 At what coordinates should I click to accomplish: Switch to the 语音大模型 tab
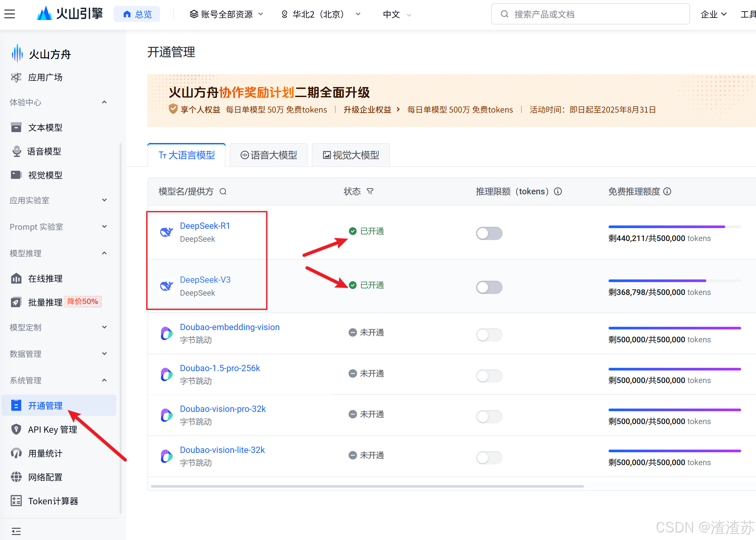click(x=269, y=155)
